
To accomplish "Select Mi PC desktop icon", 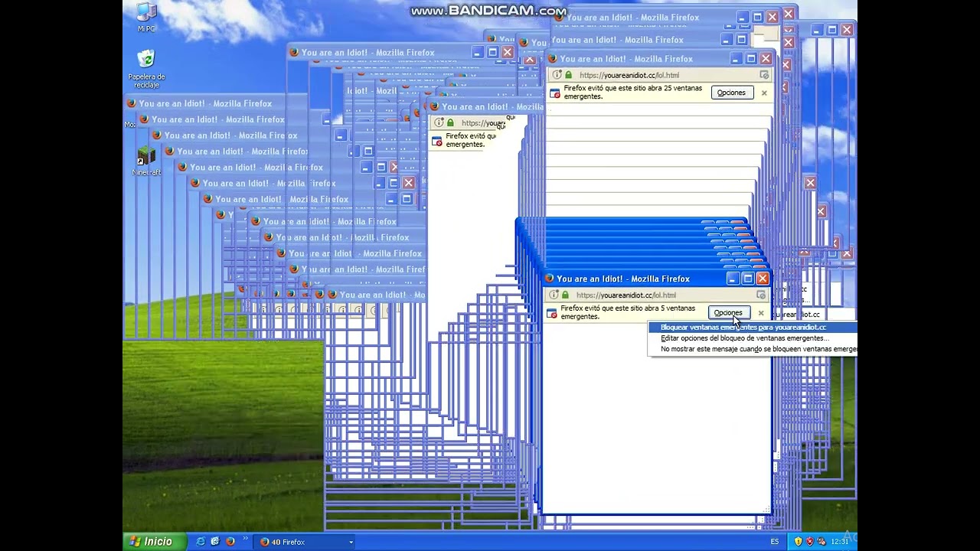I will 146,17.
